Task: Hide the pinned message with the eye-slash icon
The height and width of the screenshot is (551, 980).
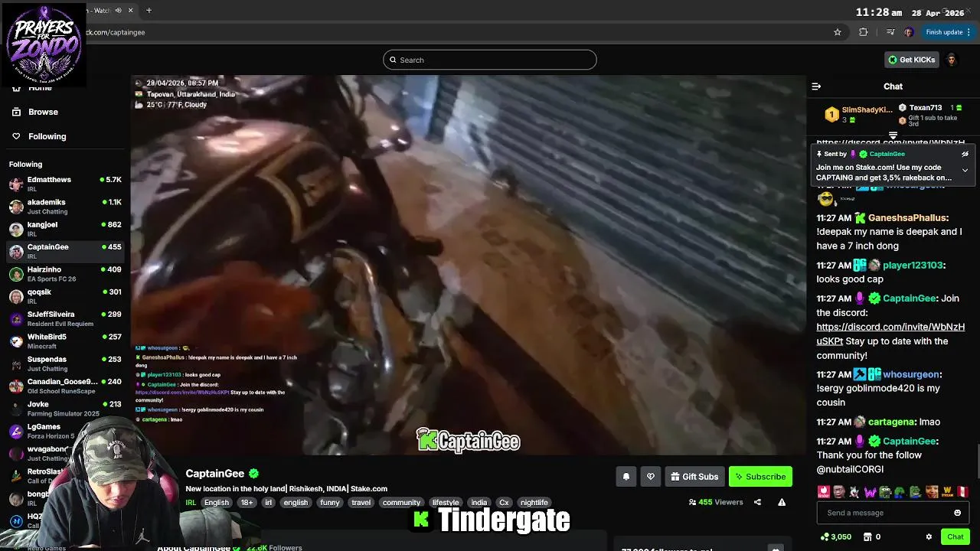Action: 965,154
